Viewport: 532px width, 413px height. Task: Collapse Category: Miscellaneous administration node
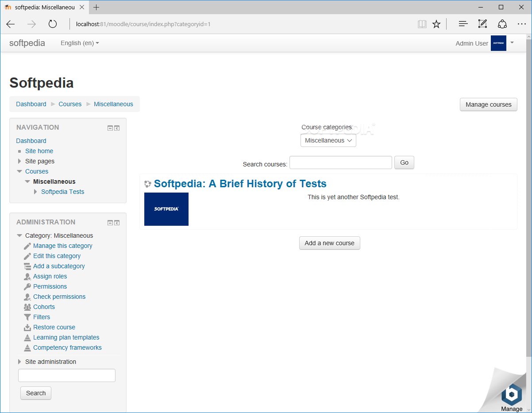[19, 235]
